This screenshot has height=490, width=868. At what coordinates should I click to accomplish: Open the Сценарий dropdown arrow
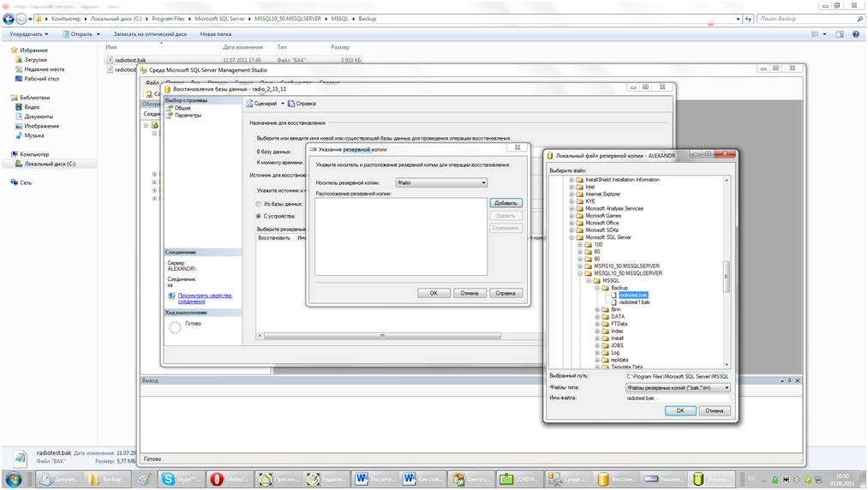[282, 104]
